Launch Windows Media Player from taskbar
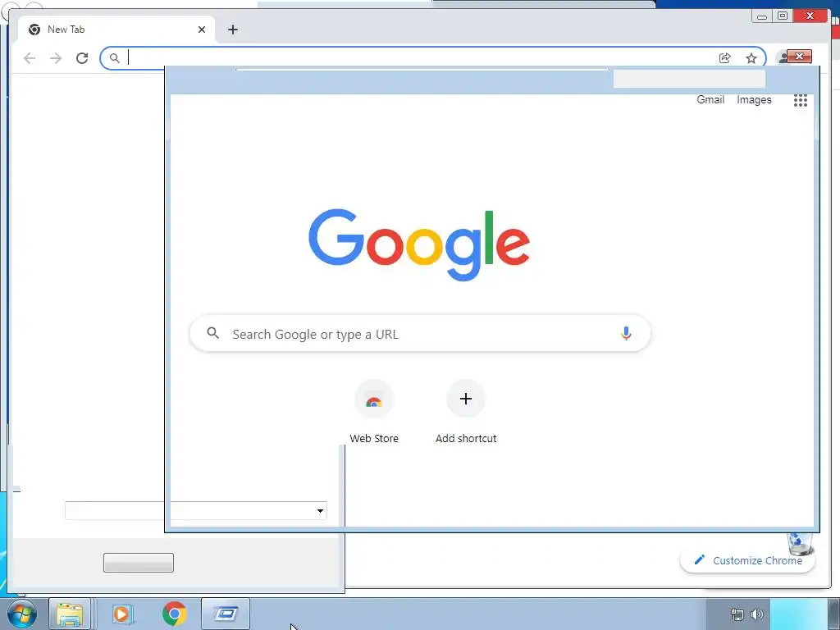840x630 pixels. 122,614
